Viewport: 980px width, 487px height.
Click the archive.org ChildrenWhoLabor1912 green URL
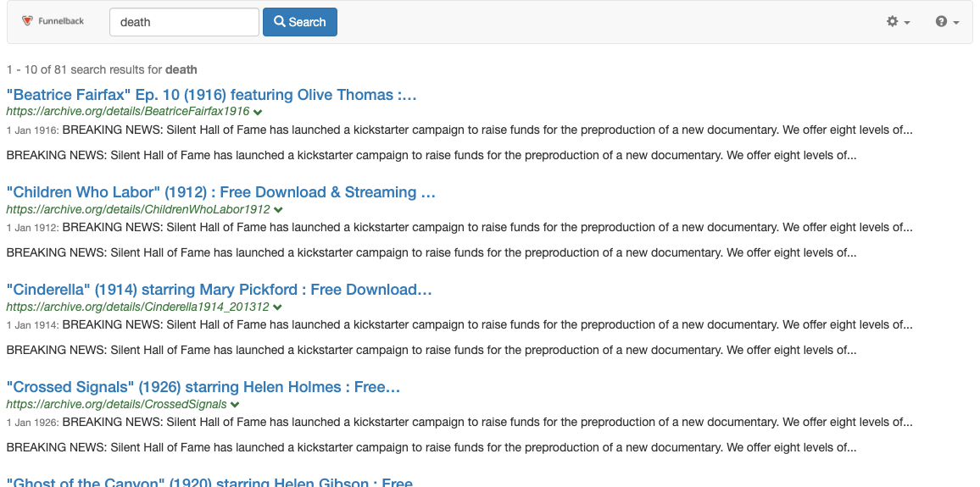(x=137, y=209)
